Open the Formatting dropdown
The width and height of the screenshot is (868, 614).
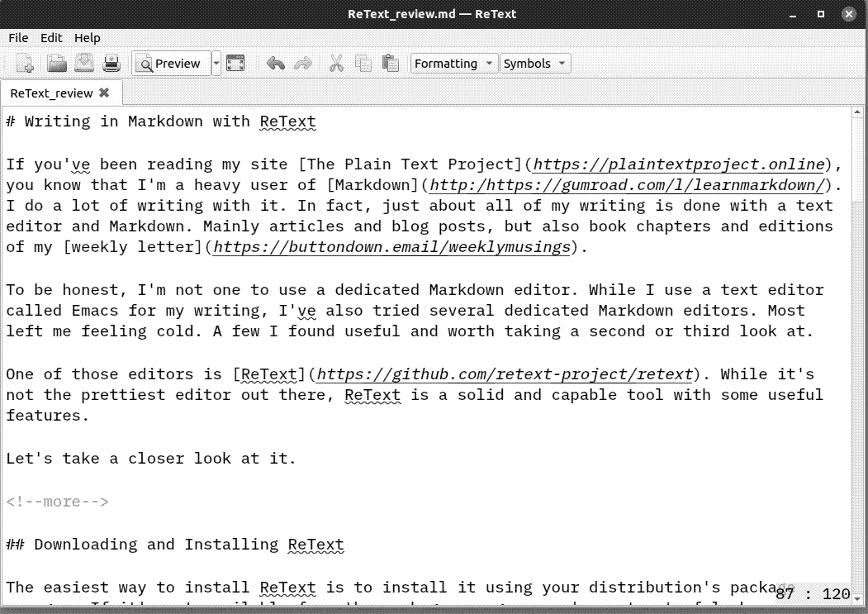(453, 64)
